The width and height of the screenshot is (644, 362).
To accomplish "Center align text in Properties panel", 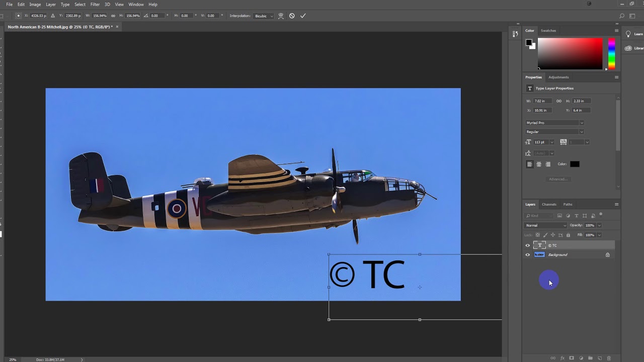I will pyautogui.click(x=539, y=164).
